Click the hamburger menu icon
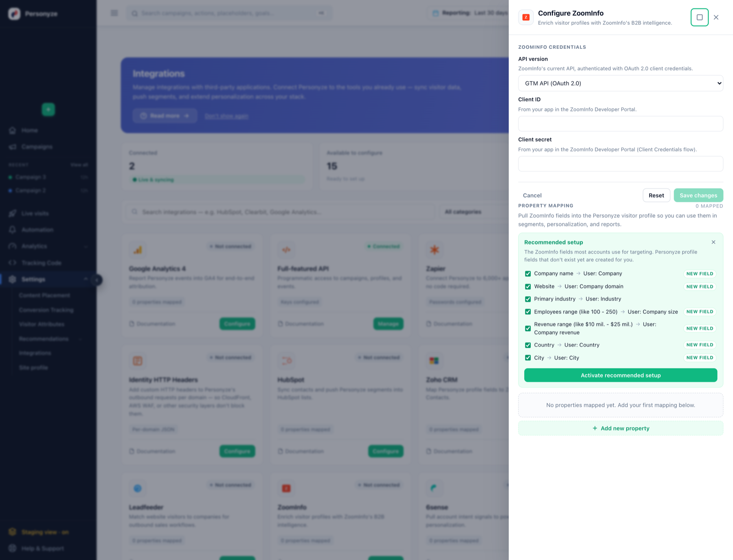 click(114, 13)
